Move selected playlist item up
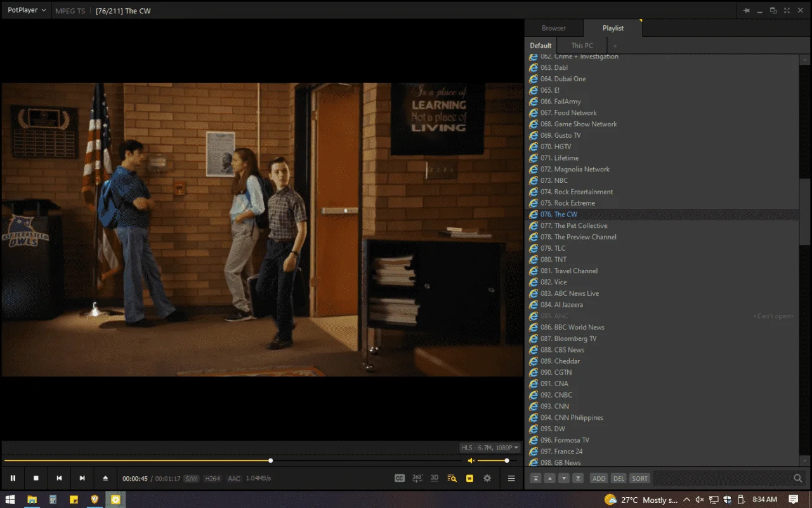This screenshot has width=812, height=508. pyautogui.click(x=550, y=478)
